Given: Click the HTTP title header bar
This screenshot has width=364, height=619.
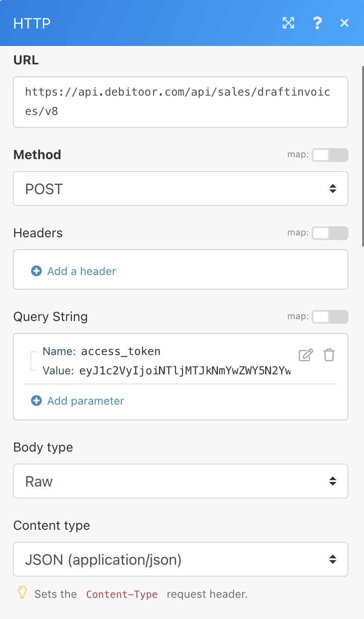Looking at the screenshot, I should pyautogui.click(x=138, y=23).
